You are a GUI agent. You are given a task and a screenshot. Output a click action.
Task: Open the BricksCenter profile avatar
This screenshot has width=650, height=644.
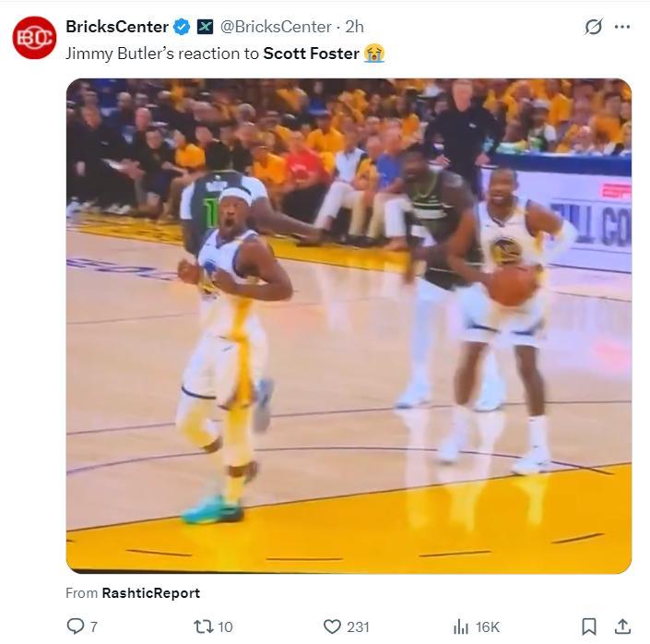34,38
